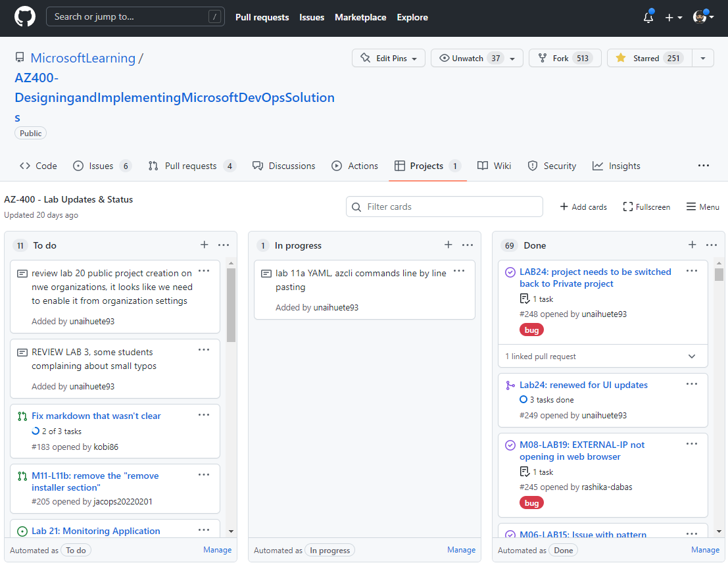
Task: Open M08-LAB19 EXTERNAL-IP issue link
Action: click(x=582, y=451)
